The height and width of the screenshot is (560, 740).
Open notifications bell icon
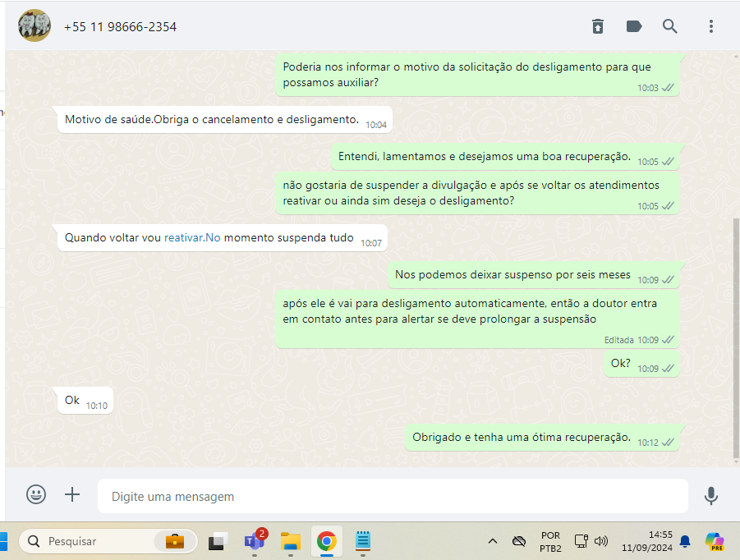[x=685, y=541]
